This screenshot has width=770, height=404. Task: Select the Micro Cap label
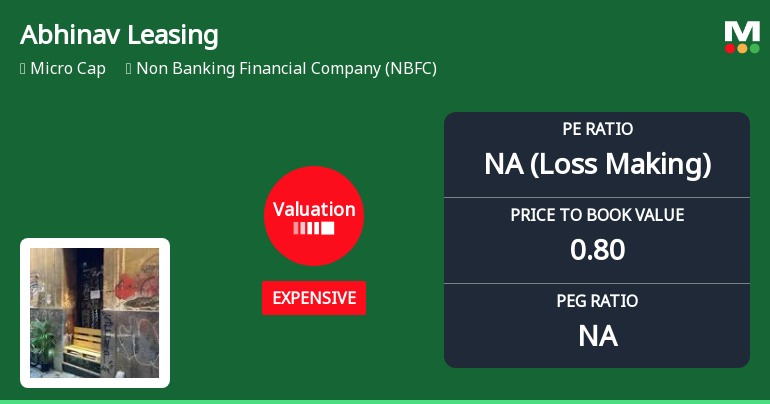[68, 69]
